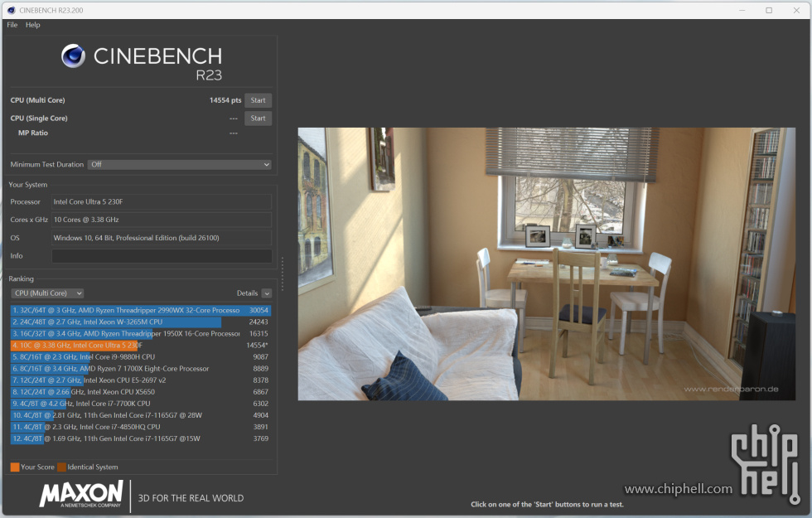Viewport: 812px width, 518px height.
Task: Select ranking row 2 Intel Xeon W-3265M
Action: click(x=140, y=322)
